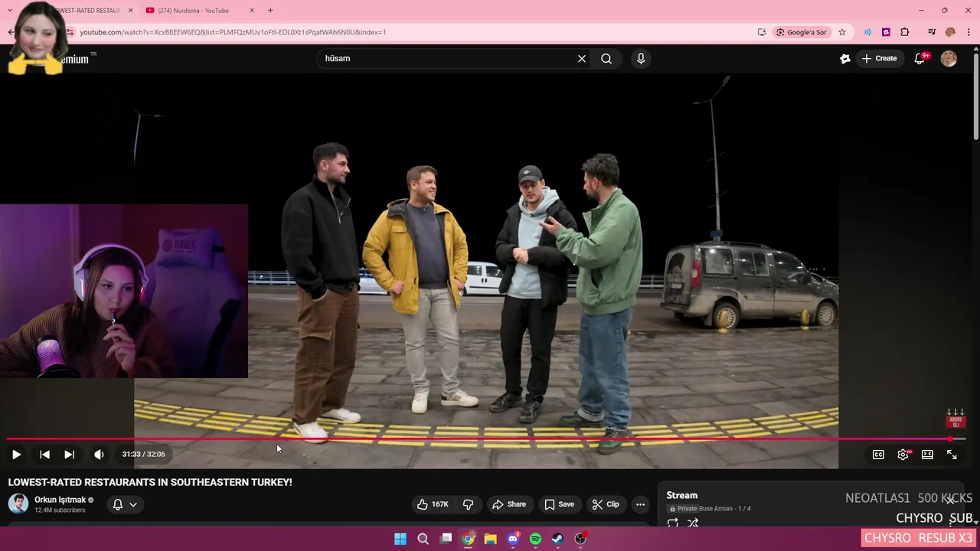Click the video title LOWEST-RATED RESTAURANTS IN SOUTHEASTERN TURKEY!
Viewport: 980px width, 551px height.
click(x=150, y=482)
